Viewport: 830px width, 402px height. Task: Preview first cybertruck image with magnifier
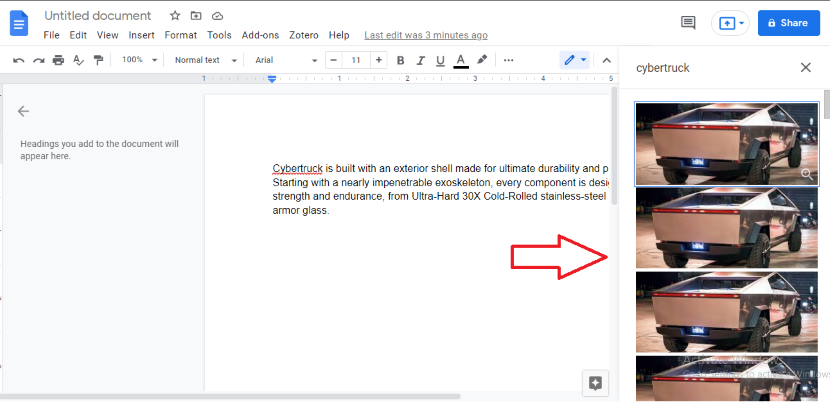[x=807, y=174]
